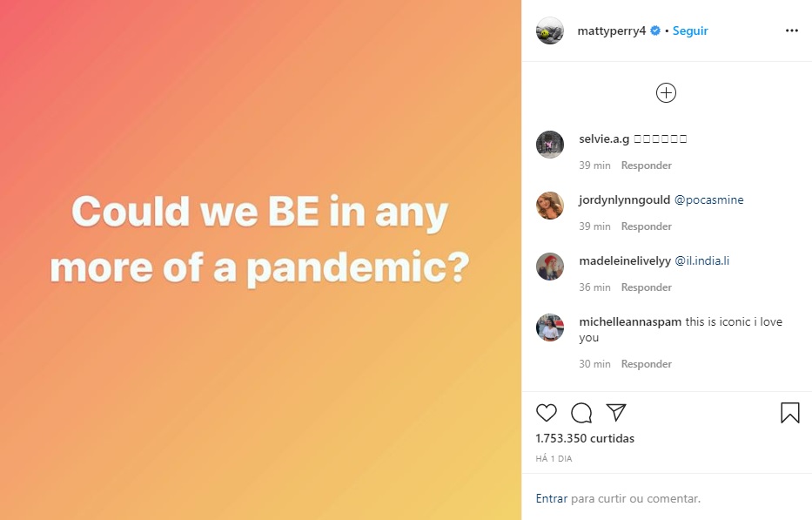Save post with the bookmark icon
The height and width of the screenshot is (520, 812).
coord(789,413)
